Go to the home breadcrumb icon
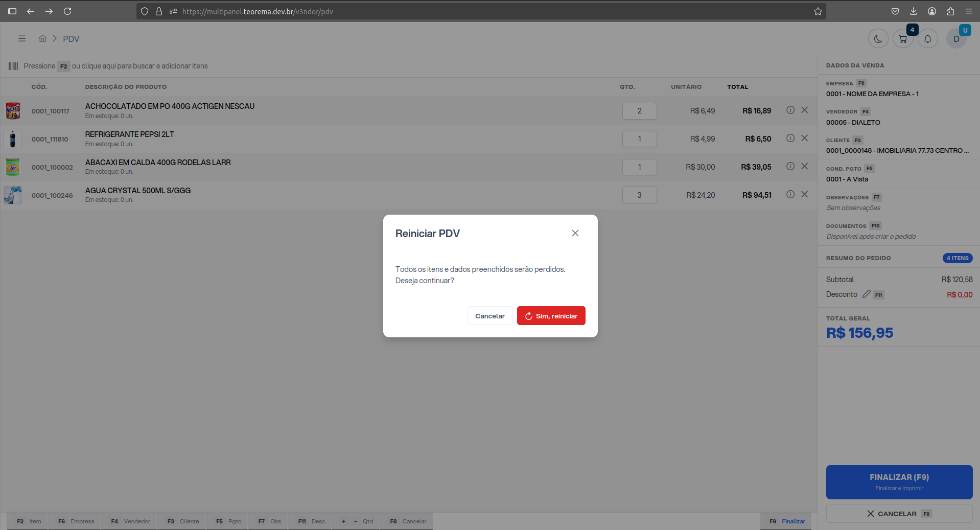The image size is (980, 530). tap(43, 38)
